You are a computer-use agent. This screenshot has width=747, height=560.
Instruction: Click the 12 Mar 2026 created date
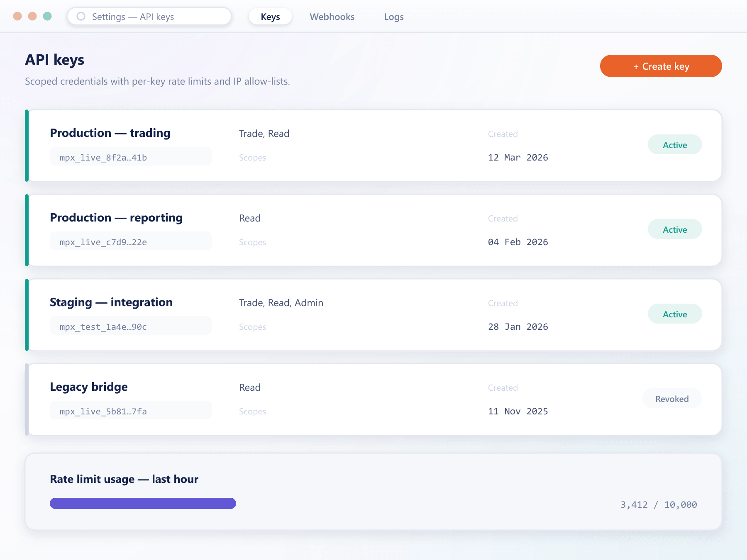518,158
